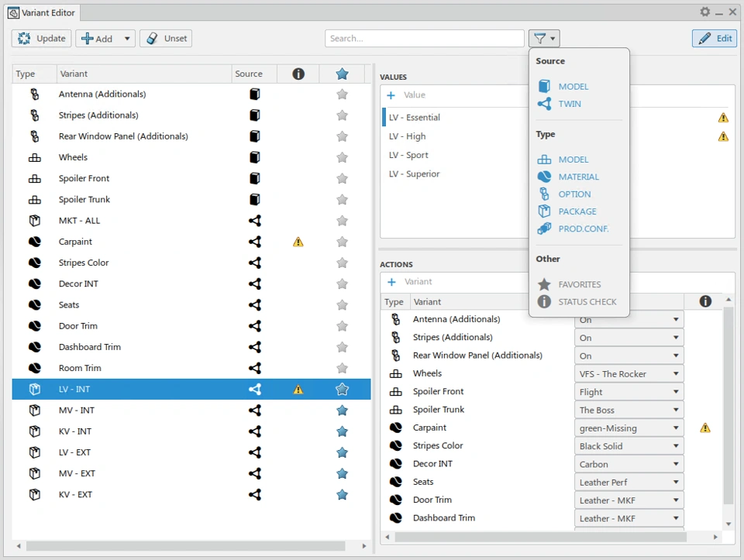The height and width of the screenshot is (560, 744).
Task: Click the Edit button
Action: click(714, 39)
